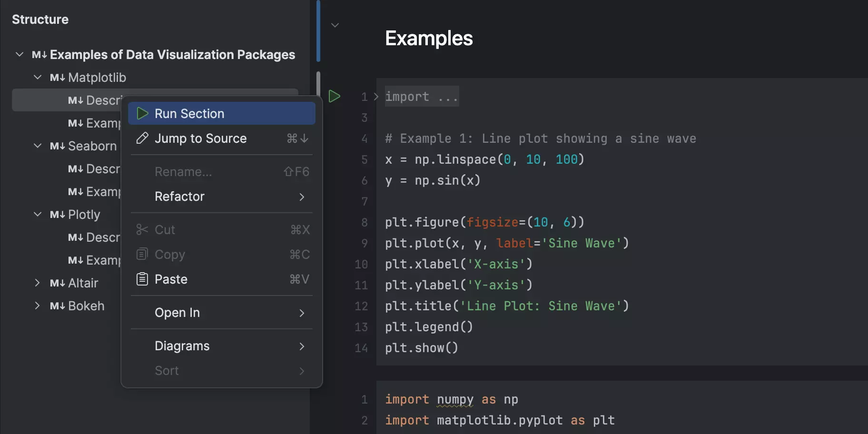Image resolution: width=868 pixels, height=434 pixels.
Task: Collapse the Examples section using the top chevron
Action: (335, 25)
